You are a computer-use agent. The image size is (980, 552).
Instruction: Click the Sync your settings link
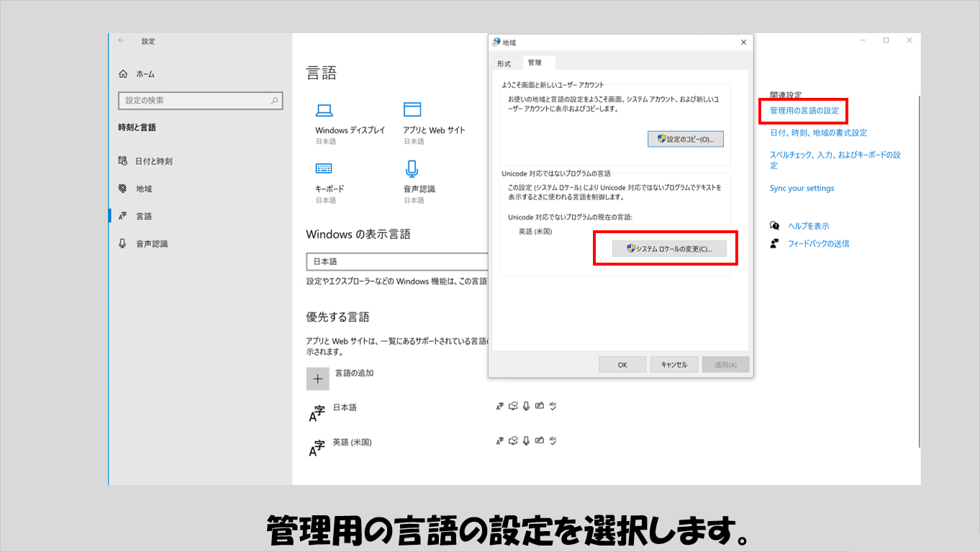[802, 189]
